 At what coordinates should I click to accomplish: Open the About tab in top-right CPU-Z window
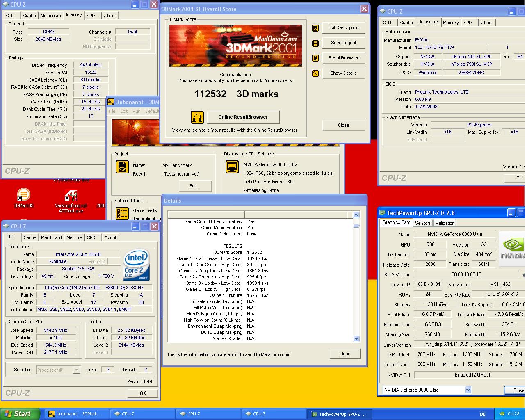pos(487,23)
